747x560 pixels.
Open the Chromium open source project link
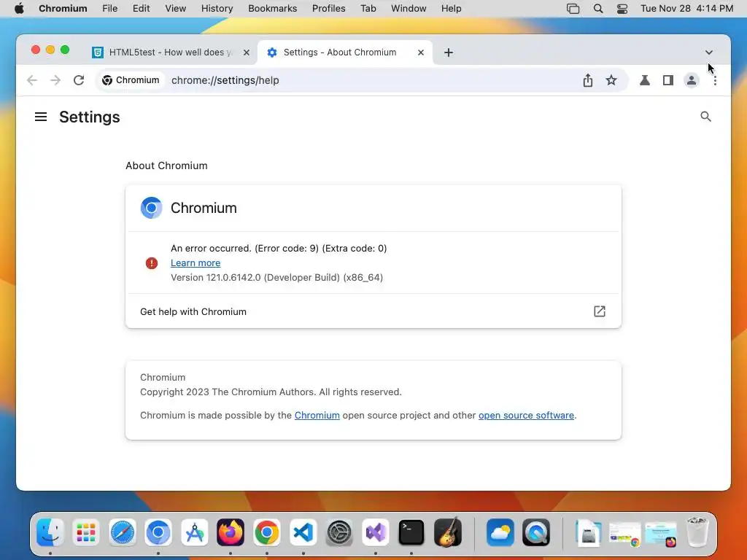click(x=317, y=415)
